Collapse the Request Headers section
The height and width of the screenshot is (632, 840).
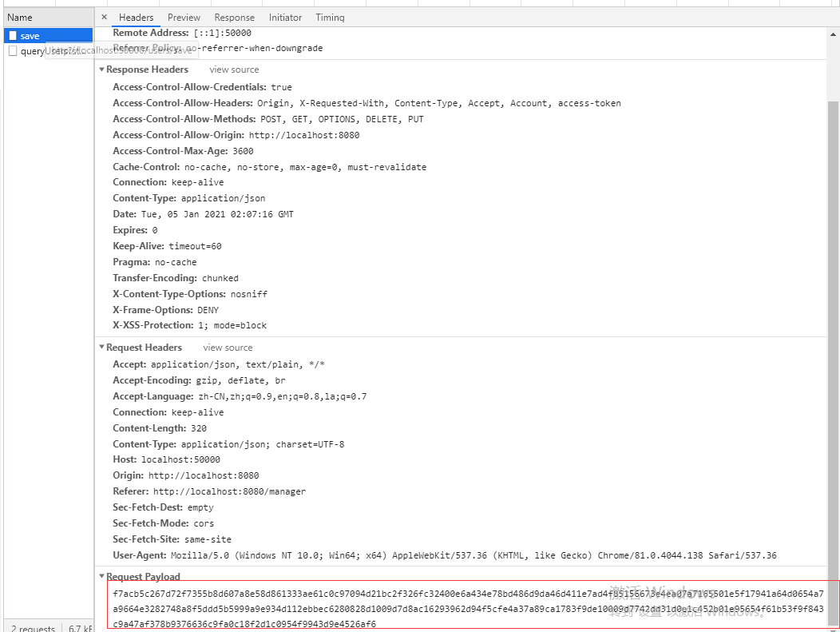pos(101,348)
